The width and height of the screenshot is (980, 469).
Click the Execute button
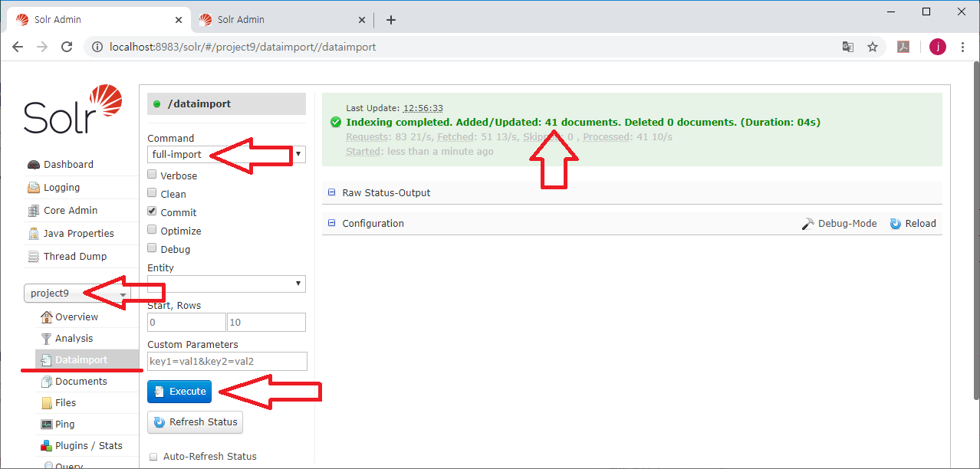pyautogui.click(x=179, y=392)
